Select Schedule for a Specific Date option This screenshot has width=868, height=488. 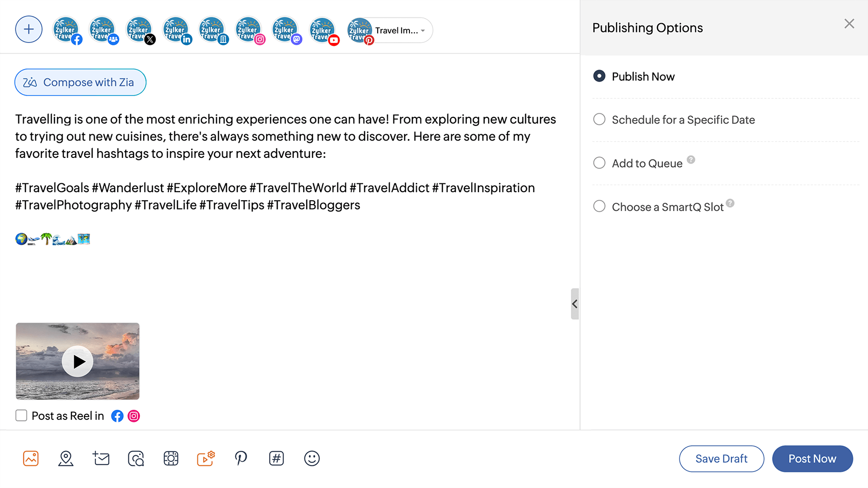tap(599, 119)
